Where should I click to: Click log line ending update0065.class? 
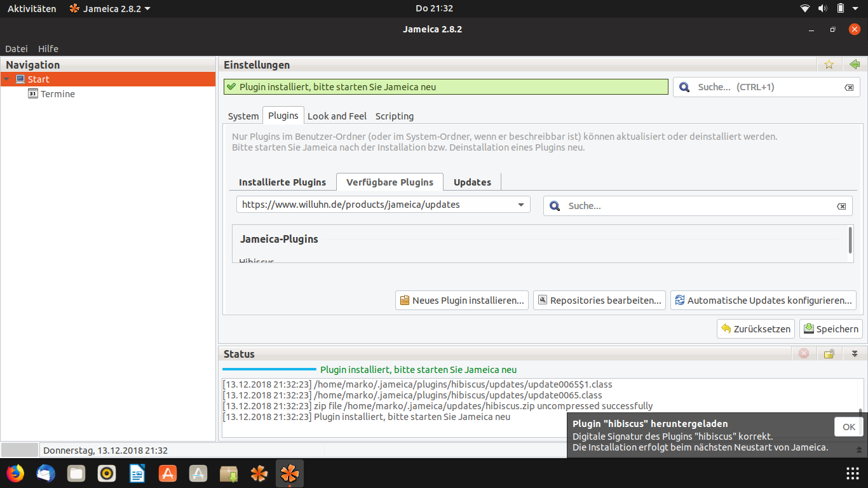pyautogui.click(x=412, y=395)
